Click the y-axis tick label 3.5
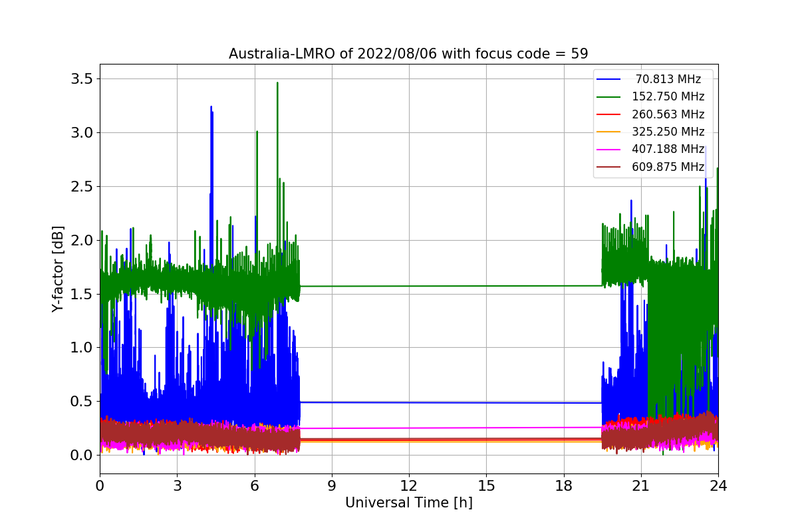Image resolution: width=798 pixels, height=532 pixels. click(80, 79)
